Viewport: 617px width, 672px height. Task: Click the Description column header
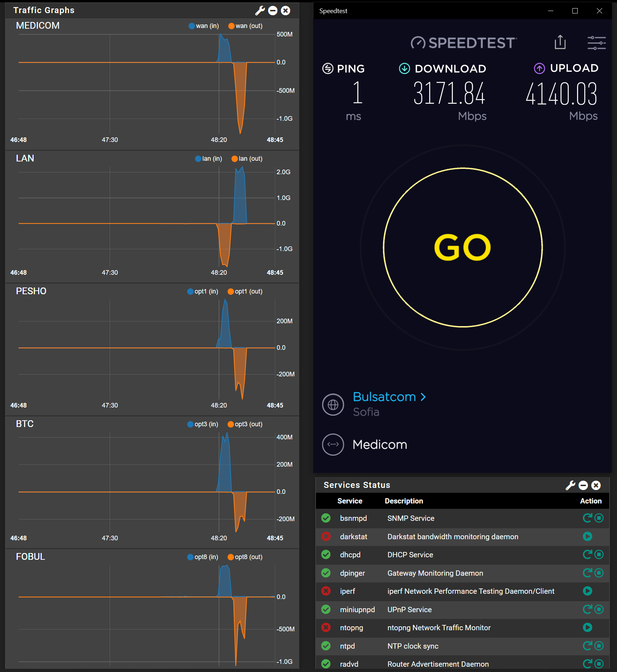click(x=404, y=501)
